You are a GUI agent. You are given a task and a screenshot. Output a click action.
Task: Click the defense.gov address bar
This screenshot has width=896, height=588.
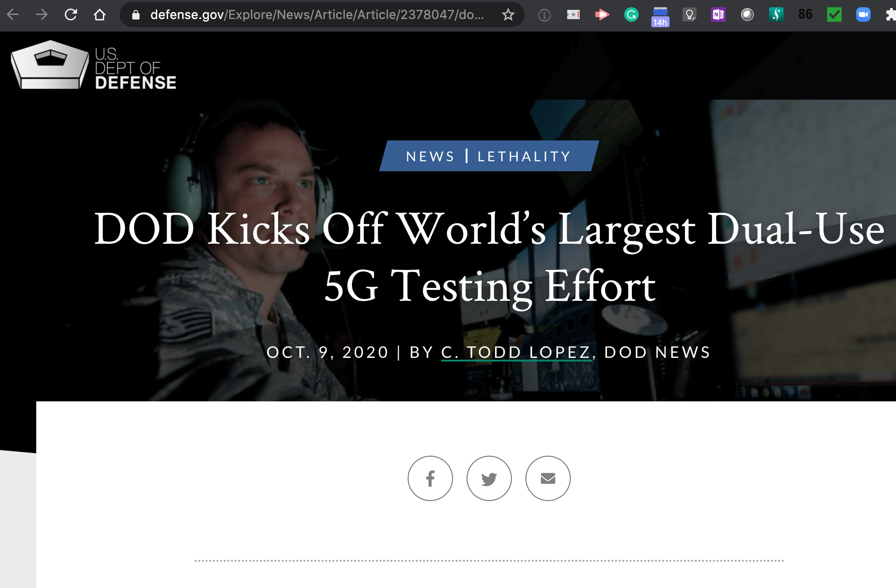pos(317,15)
